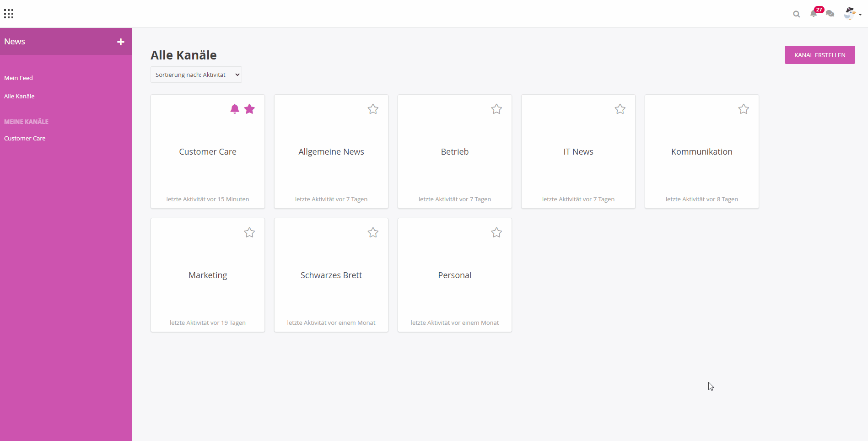
Task: Open the chat messages icon
Action: click(x=830, y=14)
